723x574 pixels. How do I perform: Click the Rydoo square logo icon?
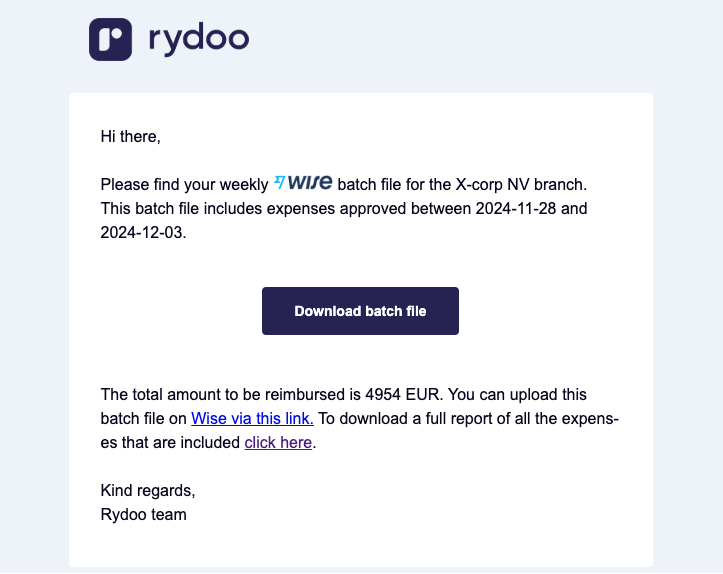(111, 39)
